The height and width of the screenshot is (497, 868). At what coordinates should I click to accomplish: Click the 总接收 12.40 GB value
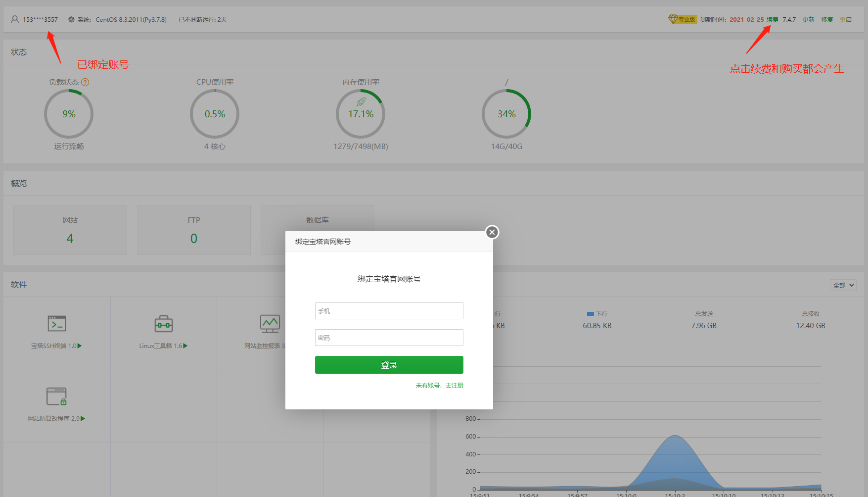coord(811,326)
